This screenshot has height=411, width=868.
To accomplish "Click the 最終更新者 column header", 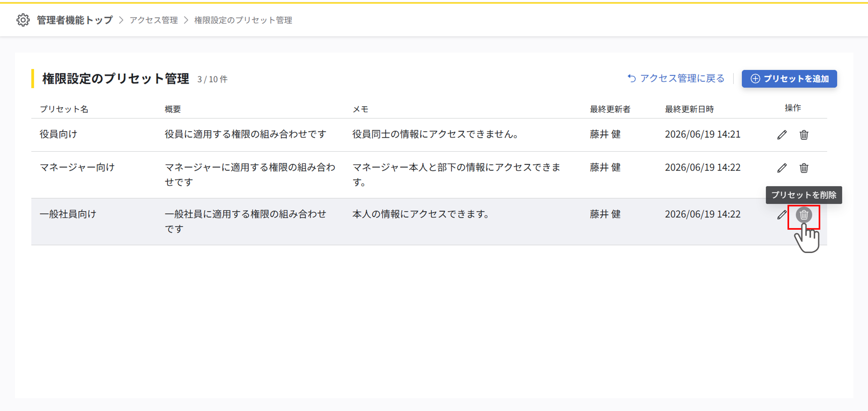I will 610,109.
